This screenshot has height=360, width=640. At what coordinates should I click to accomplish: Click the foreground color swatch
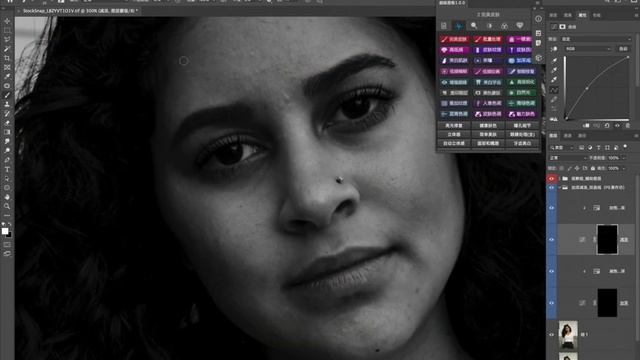5,231
